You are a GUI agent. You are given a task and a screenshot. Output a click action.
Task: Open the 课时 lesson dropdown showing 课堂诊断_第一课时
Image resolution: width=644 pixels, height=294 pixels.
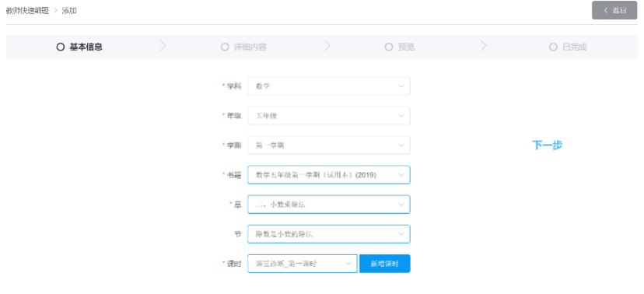(303, 264)
